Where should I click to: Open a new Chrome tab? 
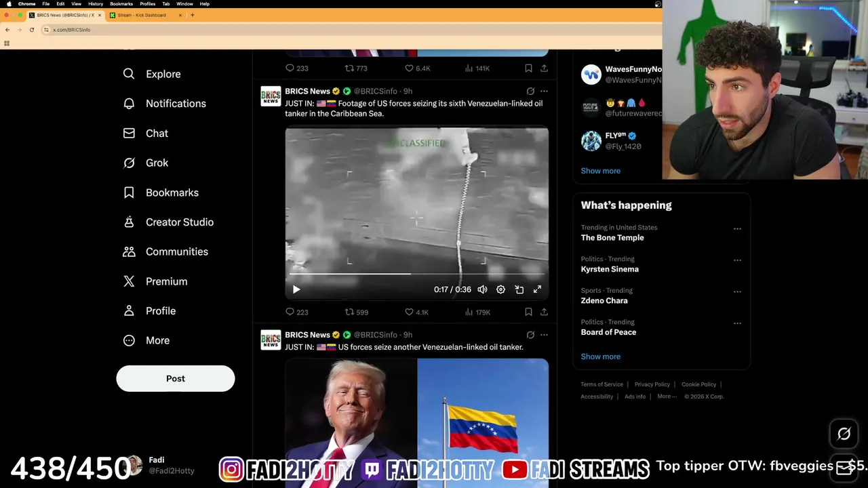pos(192,15)
